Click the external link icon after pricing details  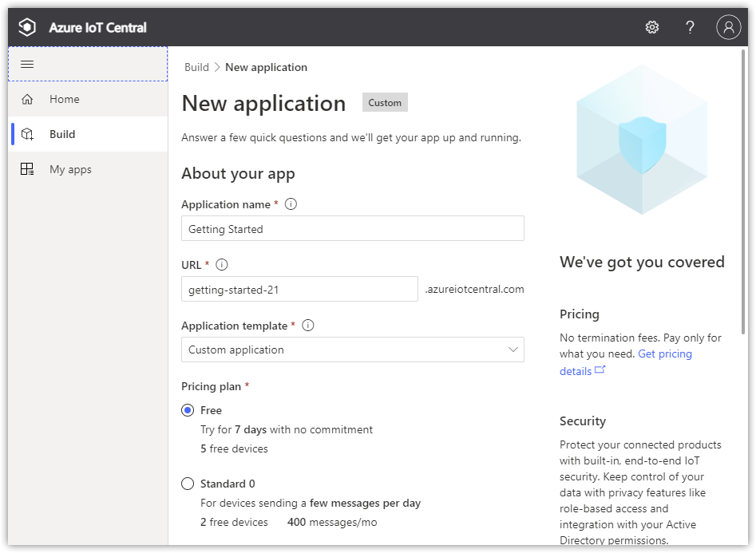(x=600, y=369)
